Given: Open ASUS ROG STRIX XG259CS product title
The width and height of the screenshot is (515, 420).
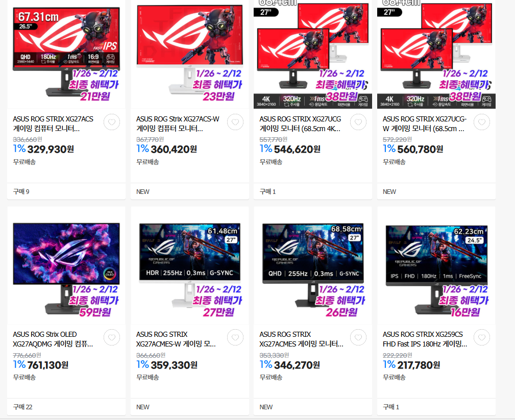Looking at the screenshot, I should [x=425, y=339].
